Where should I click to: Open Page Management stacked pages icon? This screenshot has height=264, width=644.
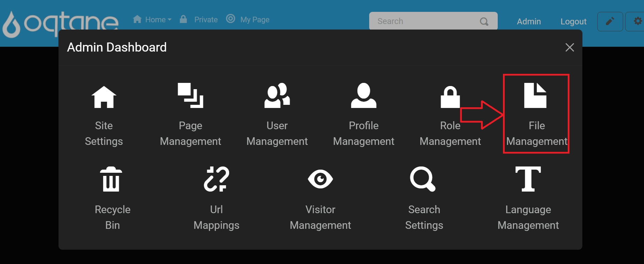click(191, 95)
